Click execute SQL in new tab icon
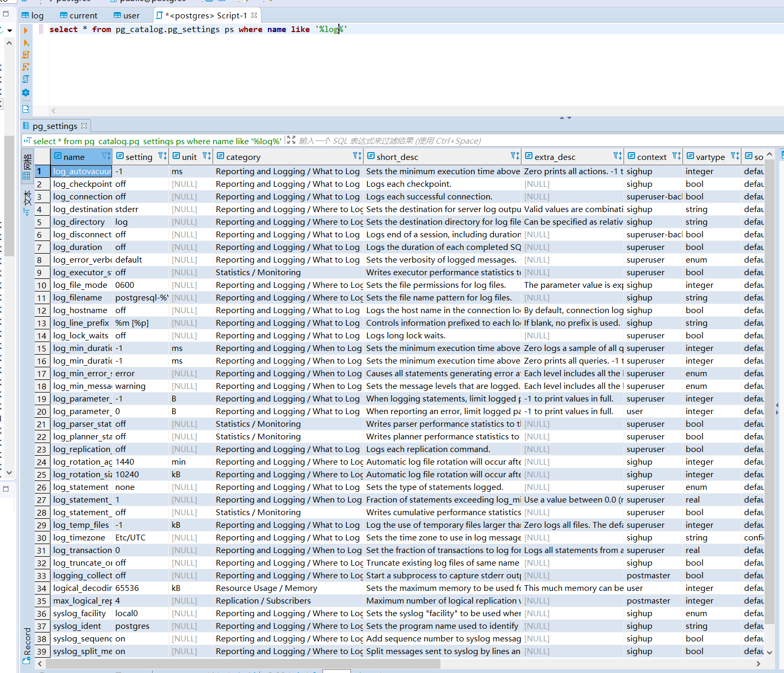 [x=26, y=43]
